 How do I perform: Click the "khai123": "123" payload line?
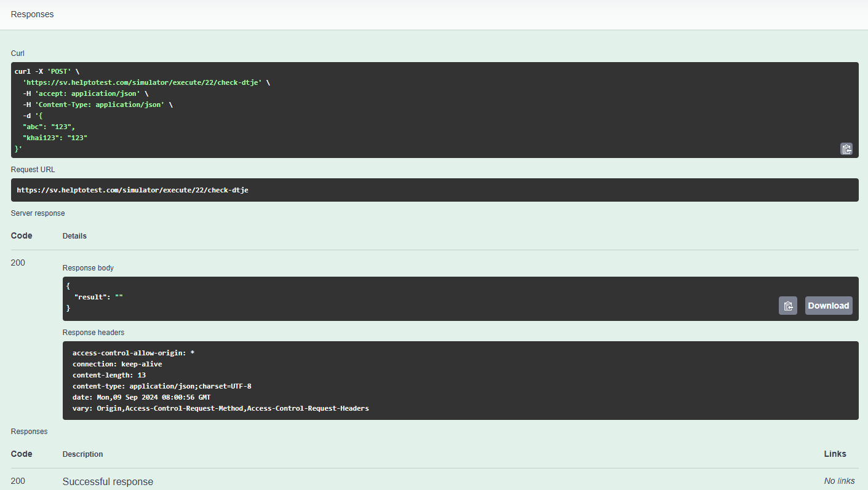55,138
